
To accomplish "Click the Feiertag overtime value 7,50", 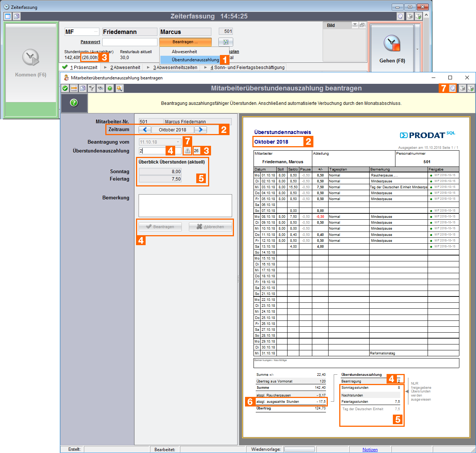I will pyautogui.click(x=160, y=179).
